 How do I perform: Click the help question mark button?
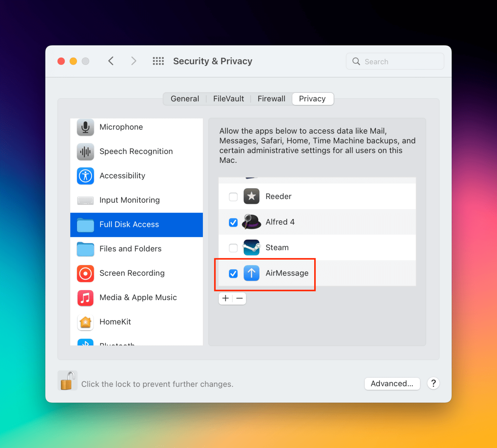click(x=433, y=383)
